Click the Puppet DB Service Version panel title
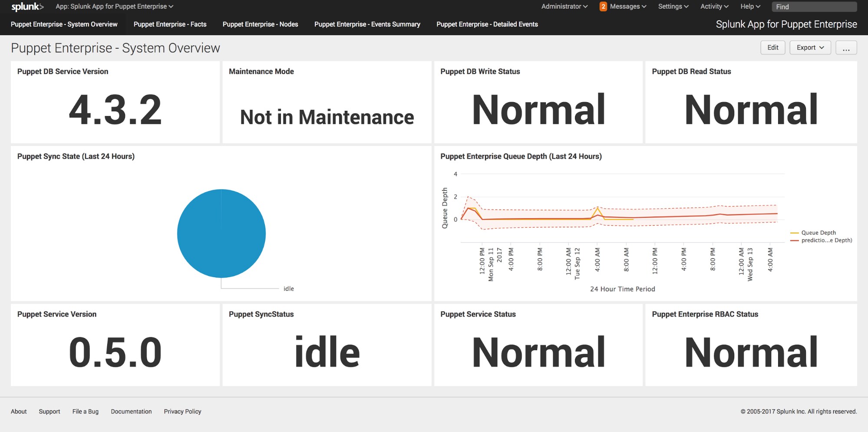Screen dimensions: 868x432 tap(63, 71)
